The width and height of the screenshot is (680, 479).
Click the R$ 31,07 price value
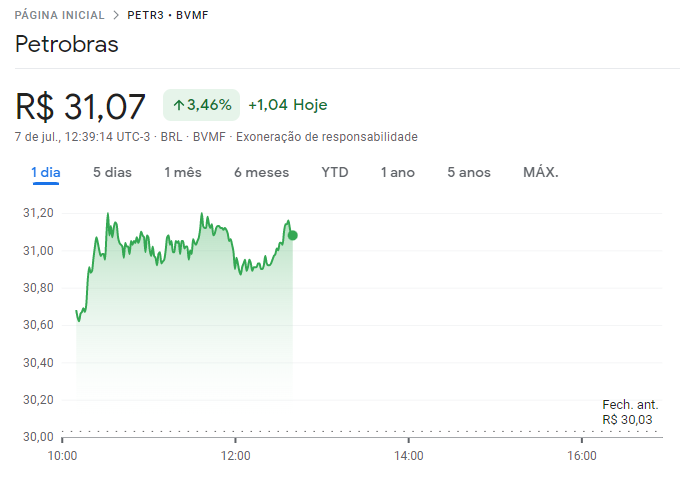[81, 106]
